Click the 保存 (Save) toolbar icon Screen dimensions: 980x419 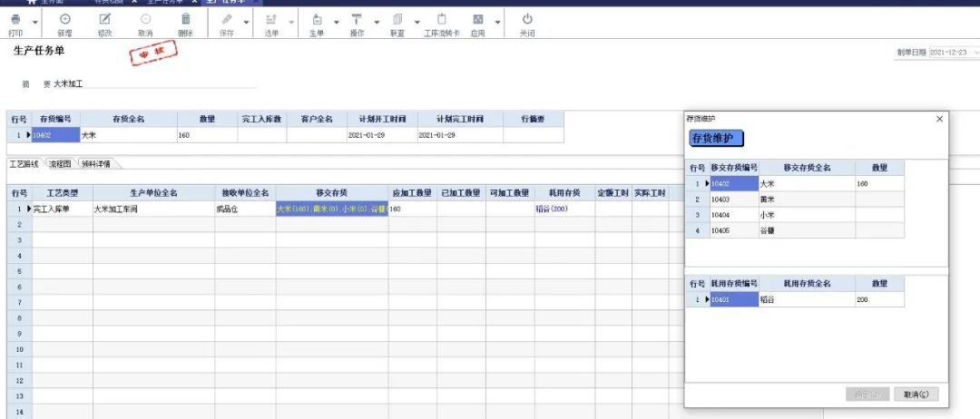coord(226,19)
